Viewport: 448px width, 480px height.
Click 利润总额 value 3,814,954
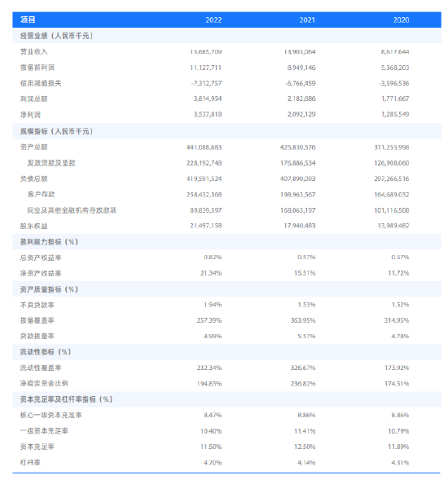208,99
